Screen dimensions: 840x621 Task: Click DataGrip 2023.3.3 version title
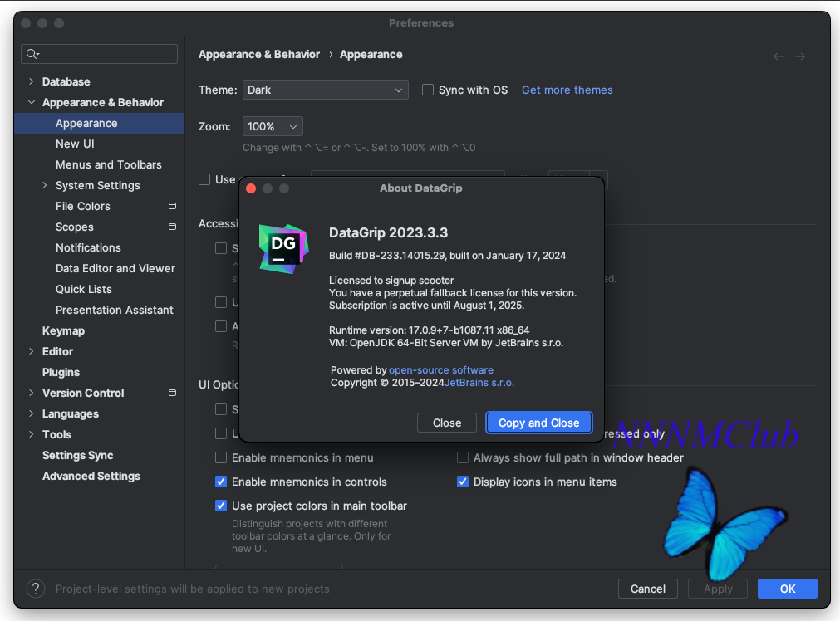(x=388, y=232)
